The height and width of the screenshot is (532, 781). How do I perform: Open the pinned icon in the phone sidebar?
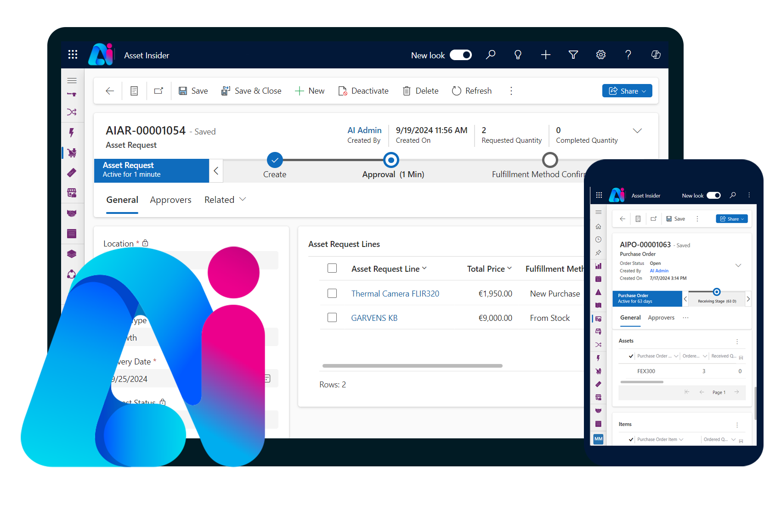coord(598,252)
